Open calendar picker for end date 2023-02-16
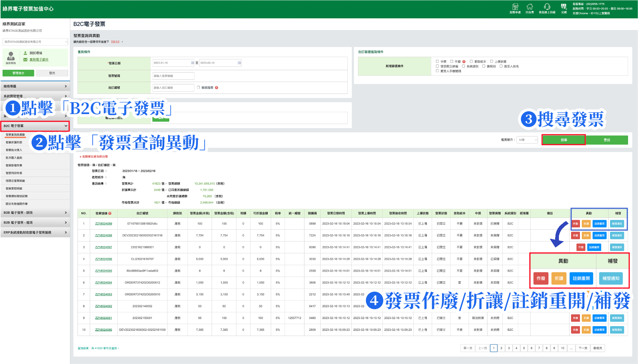Image resolution: width=638 pixels, height=364 pixels. (x=239, y=63)
